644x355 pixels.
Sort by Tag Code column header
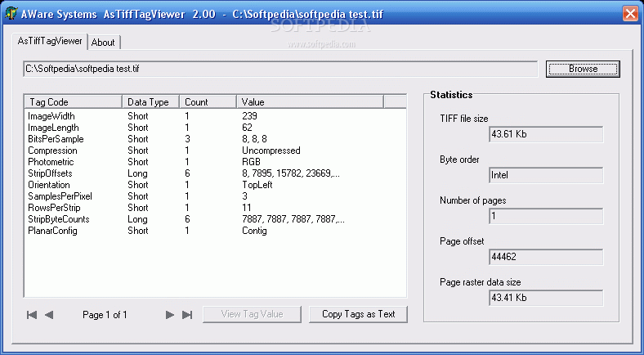[x=74, y=102]
